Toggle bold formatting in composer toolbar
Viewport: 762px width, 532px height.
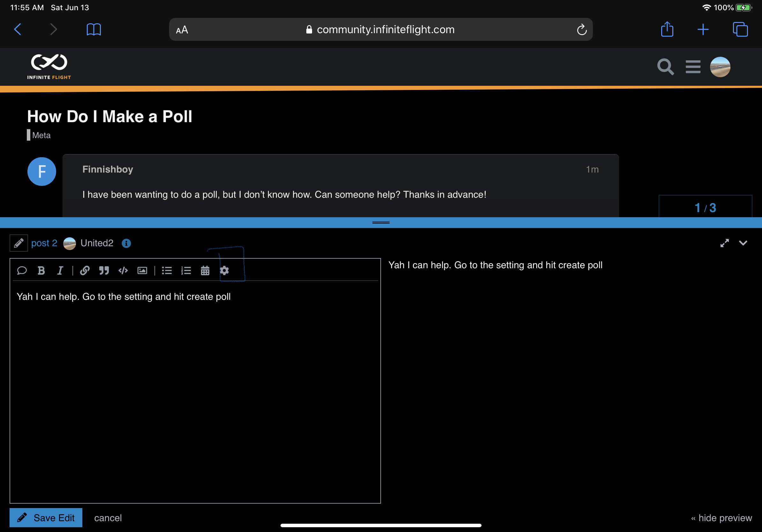[41, 271]
